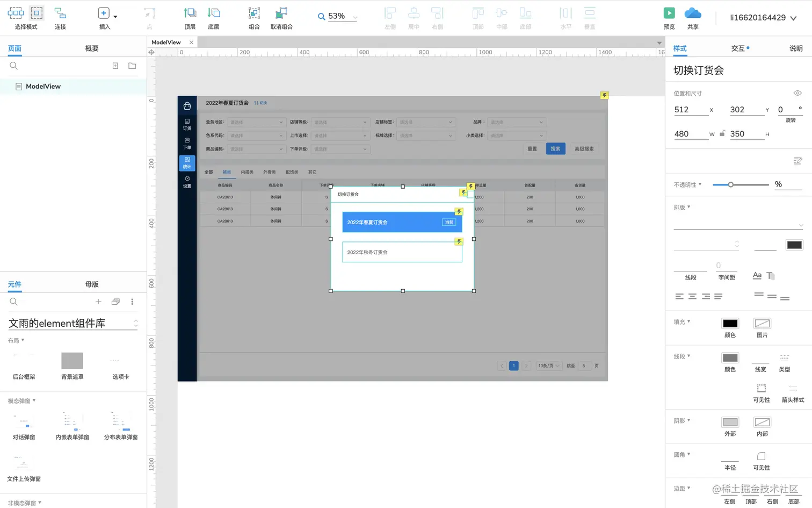The height and width of the screenshot is (508, 812).
Task: Align right using 右侧 toolbar icon
Action: pos(438,13)
